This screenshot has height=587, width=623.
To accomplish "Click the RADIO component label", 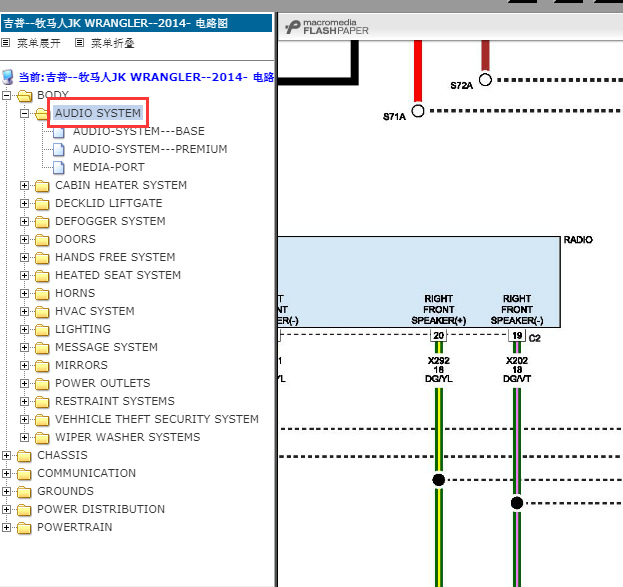I will 578,240.
